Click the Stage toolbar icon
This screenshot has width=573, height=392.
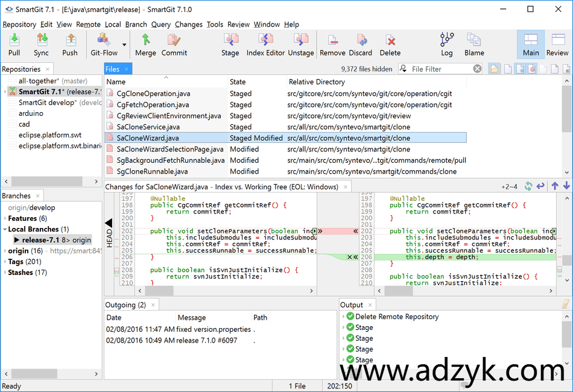pyautogui.click(x=230, y=44)
